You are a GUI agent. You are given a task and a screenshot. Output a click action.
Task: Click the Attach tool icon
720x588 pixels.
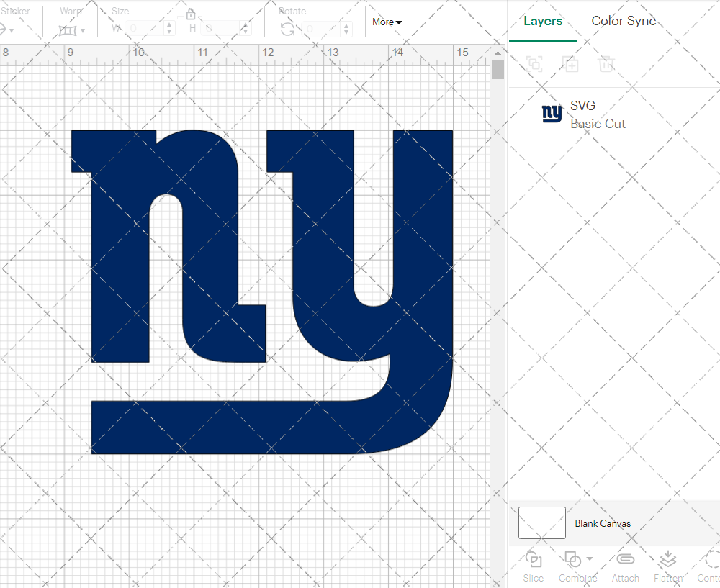(626, 559)
